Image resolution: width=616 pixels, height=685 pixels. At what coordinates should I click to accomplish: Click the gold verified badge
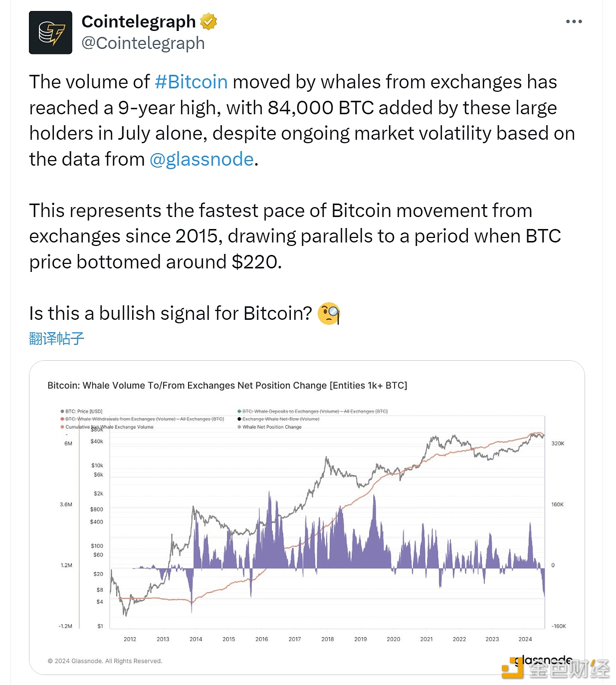click(x=208, y=21)
